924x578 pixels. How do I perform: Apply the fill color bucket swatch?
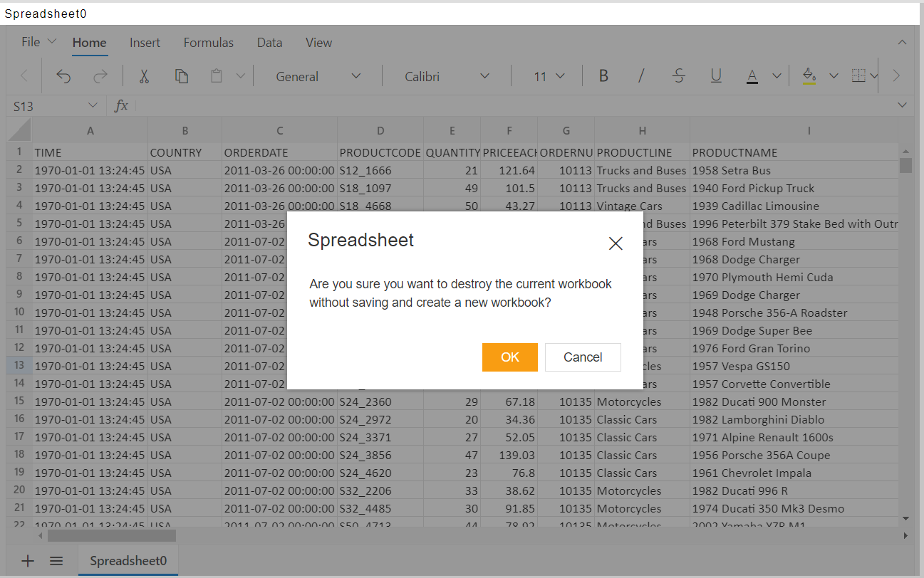pos(809,76)
